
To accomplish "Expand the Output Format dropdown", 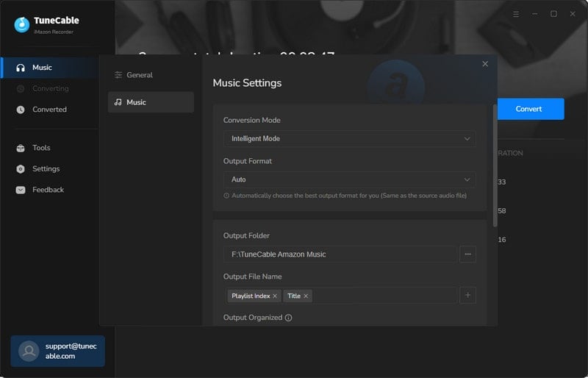I will tap(350, 179).
